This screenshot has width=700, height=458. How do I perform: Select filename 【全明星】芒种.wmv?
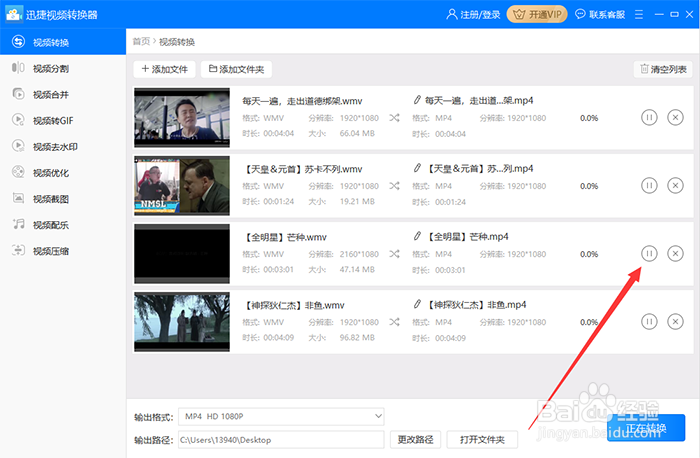point(284,237)
